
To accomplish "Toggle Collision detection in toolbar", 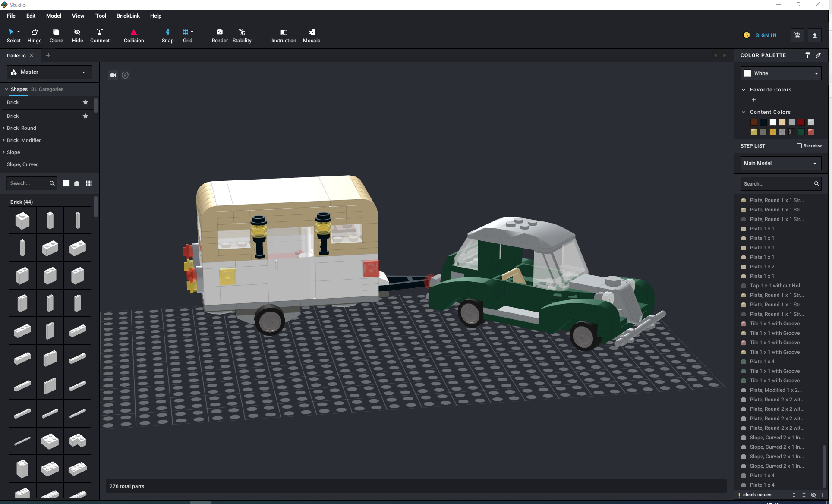I will point(134,35).
